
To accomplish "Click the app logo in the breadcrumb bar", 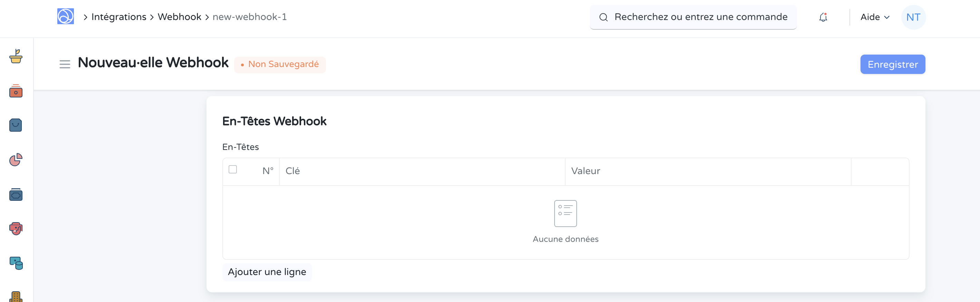I will [x=65, y=17].
